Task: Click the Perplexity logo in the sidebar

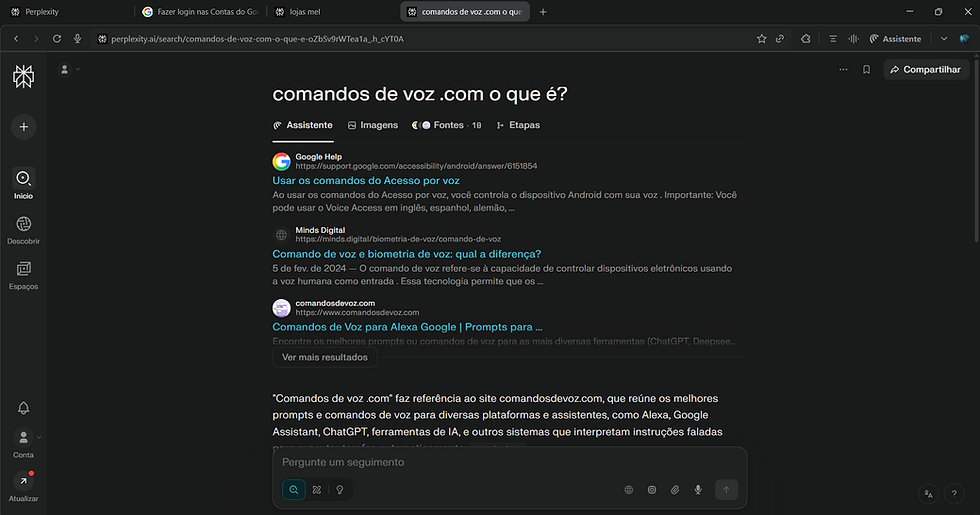Action: [x=23, y=76]
